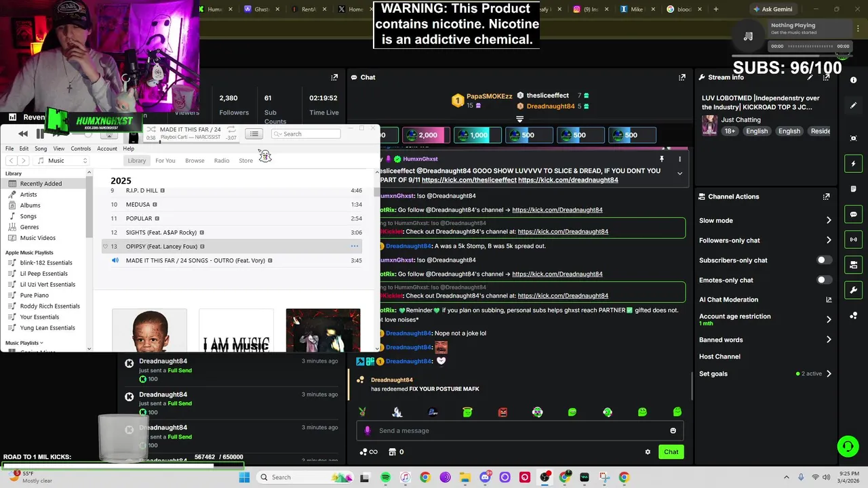Open the iTunes Up Next list button

[254, 134]
